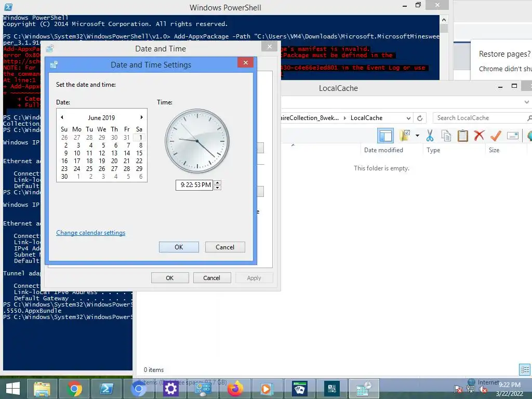Open Google Chrome from the taskbar
Screen dimensions: 532x399
(74, 389)
